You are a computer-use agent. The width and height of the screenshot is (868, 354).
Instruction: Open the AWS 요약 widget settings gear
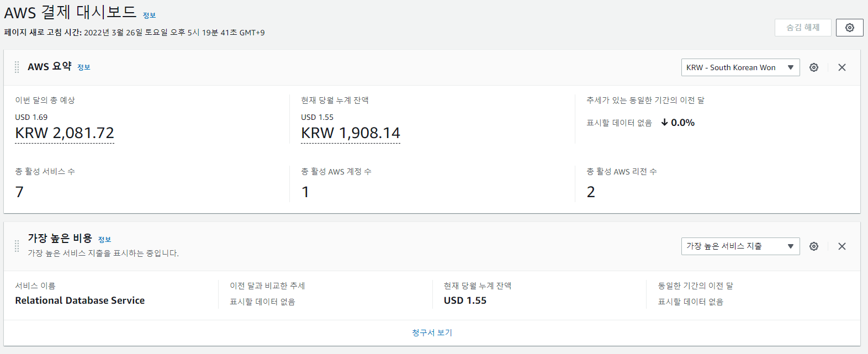click(x=813, y=67)
